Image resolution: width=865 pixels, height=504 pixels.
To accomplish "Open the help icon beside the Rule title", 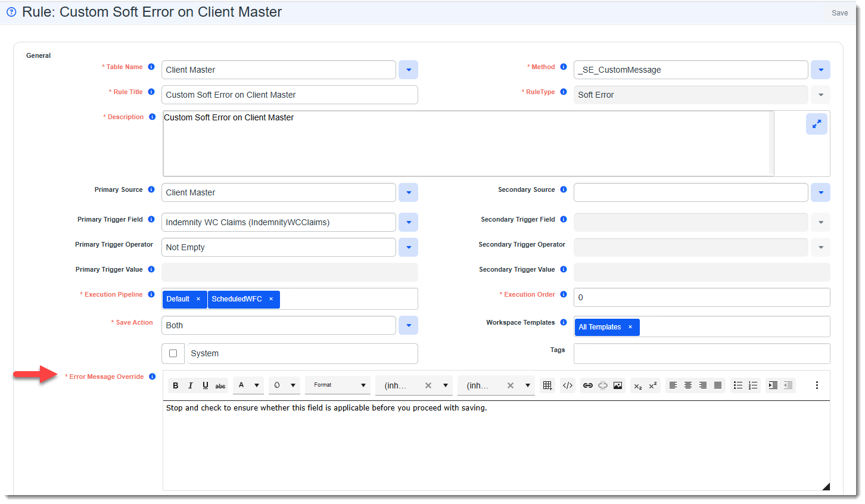I will tap(11, 12).
